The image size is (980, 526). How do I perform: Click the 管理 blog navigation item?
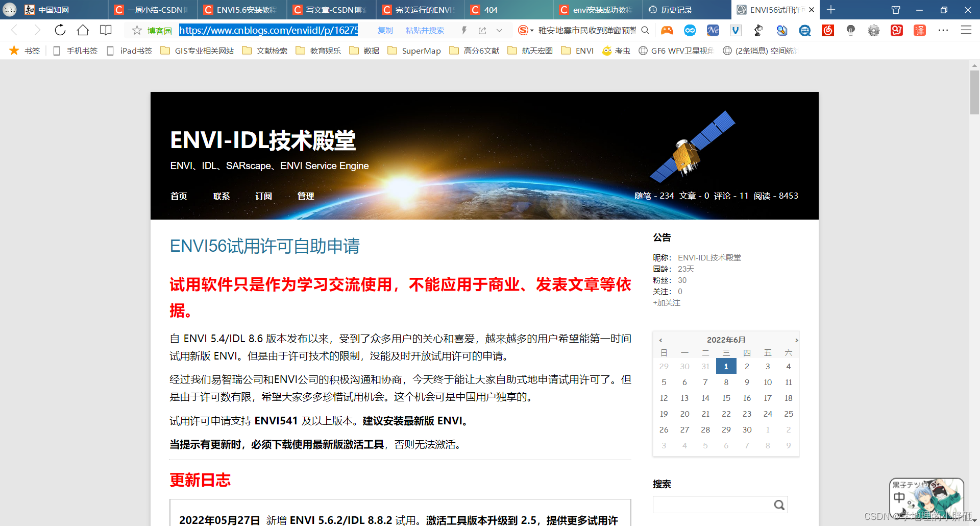[x=305, y=196]
